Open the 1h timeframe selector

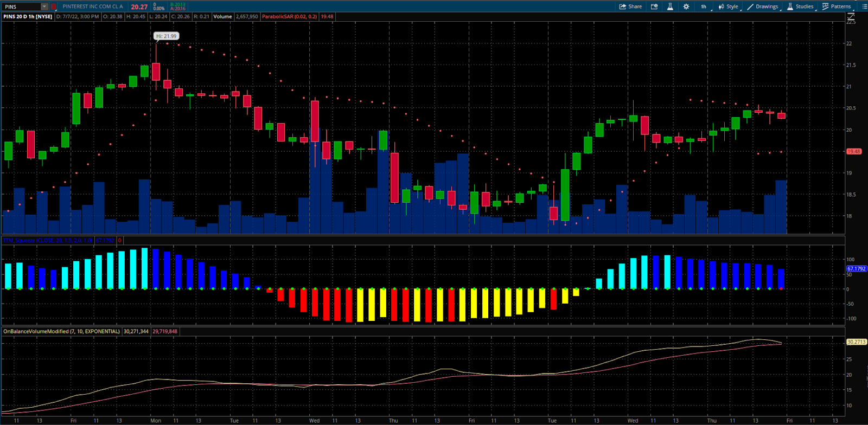[704, 7]
